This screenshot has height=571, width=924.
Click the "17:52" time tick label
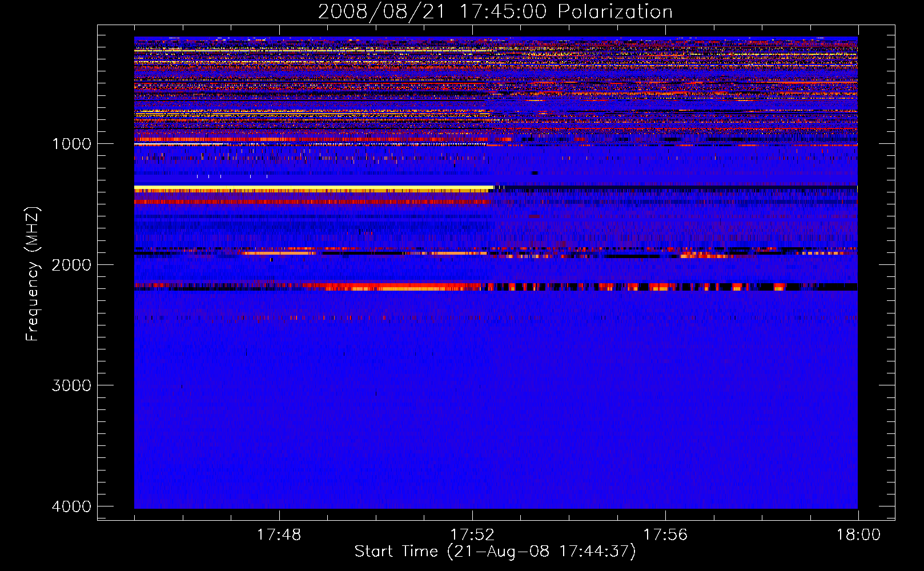pos(472,535)
